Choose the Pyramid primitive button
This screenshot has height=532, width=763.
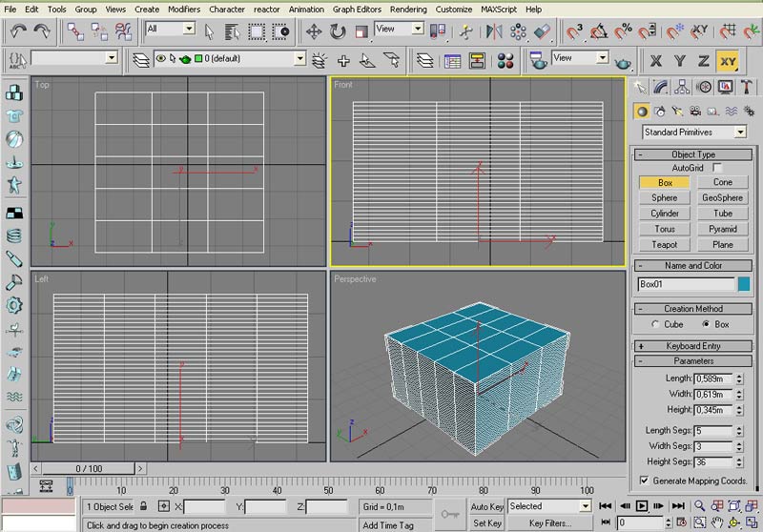pyautogui.click(x=723, y=229)
